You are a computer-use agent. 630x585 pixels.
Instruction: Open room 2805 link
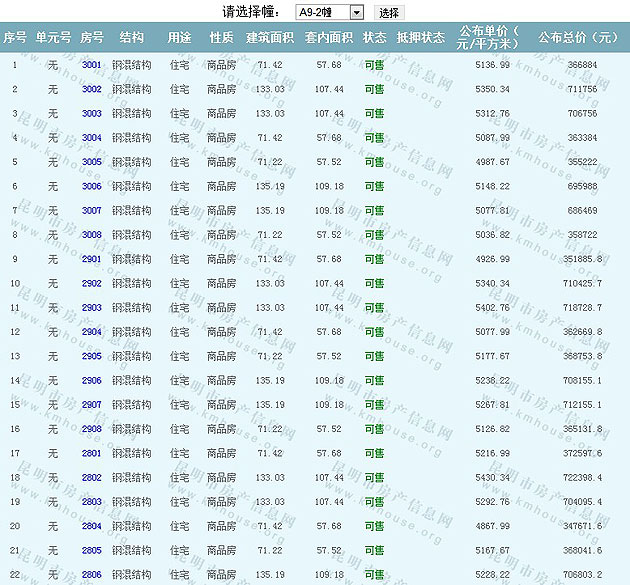[92, 550]
